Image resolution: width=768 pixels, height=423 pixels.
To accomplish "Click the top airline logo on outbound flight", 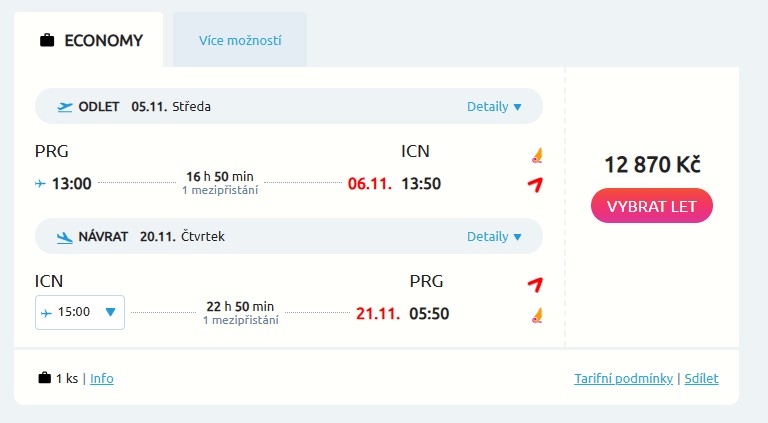I will [537, 155].
